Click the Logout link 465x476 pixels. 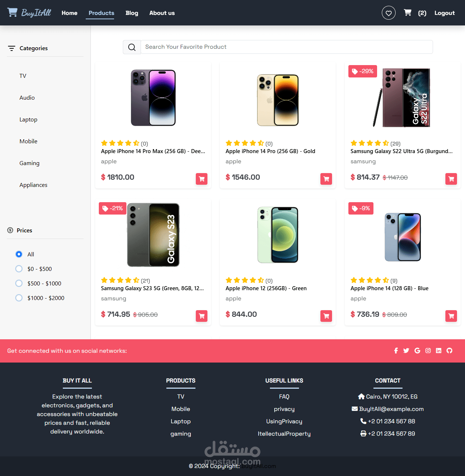point(445,13)
